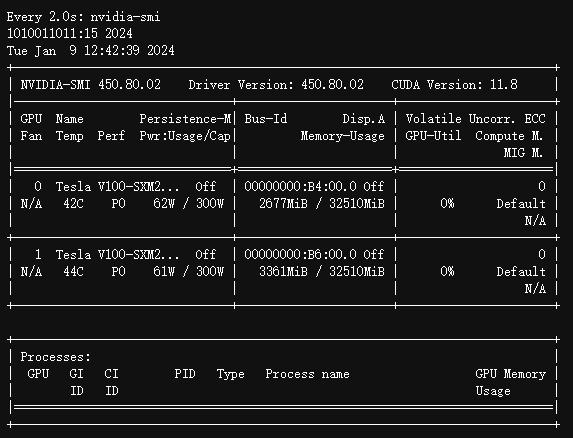
Task: Click memory usage '3361MiB / 32510MiB'
Action: (x=322, y=271)
